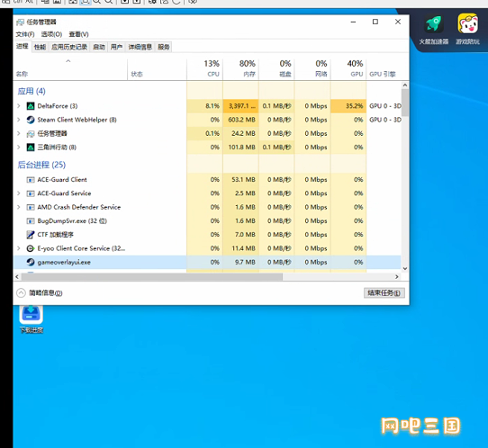Expand the AMD Crash Defender Service row
The width and height of the screenshot is (488, 448).
pos(19,207)
